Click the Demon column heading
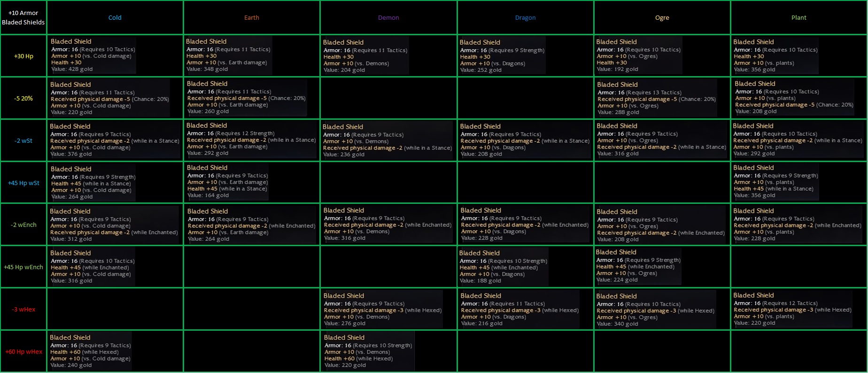Viewport: 868px width, 373px height. click(388, 18)
